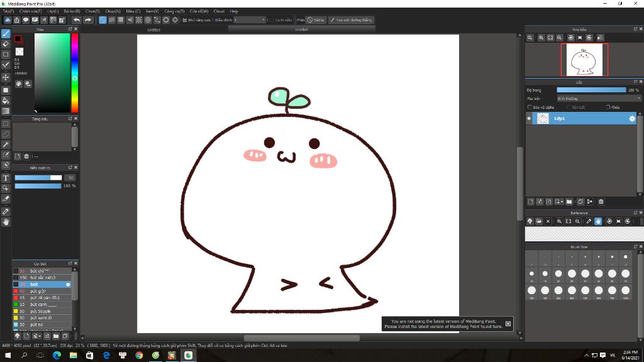This screenshot has height=362, width=644.
Task: Select the Bucket fill tool
Action: click(6, 101)
